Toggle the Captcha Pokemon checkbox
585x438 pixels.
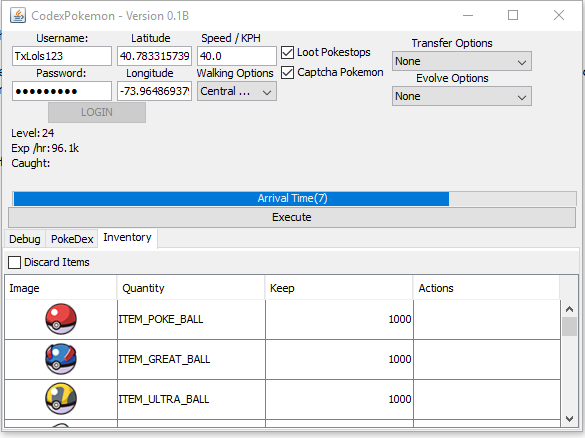(287, 72)
